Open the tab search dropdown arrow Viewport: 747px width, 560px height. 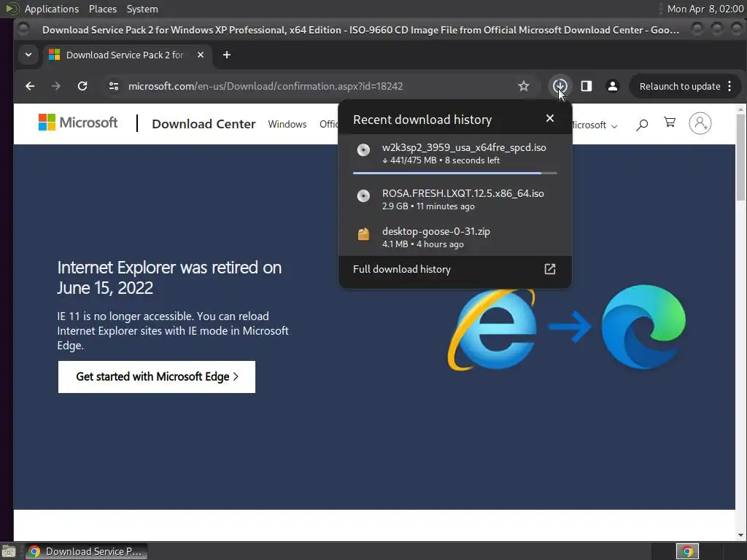pyautogui.click(x=28, y=55)
